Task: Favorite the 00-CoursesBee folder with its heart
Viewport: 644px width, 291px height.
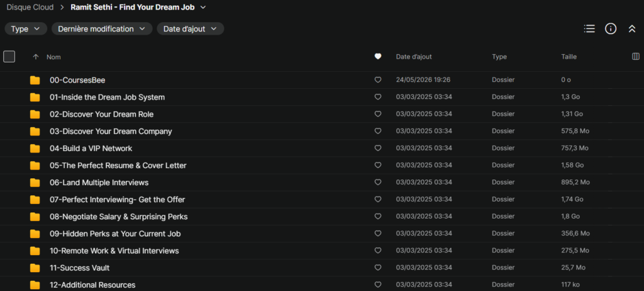Action: tap(378, 80)
